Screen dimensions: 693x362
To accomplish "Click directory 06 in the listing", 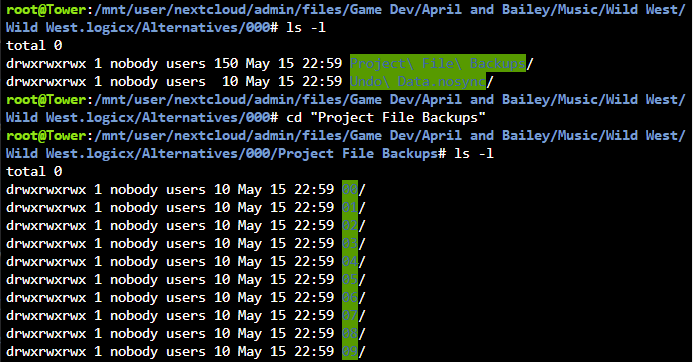I will [x=350, y=297].
